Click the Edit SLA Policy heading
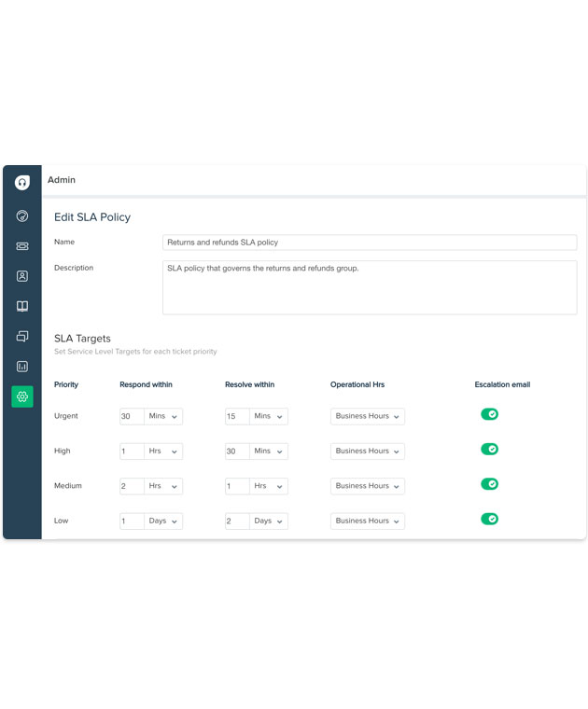 click(92, 217)
